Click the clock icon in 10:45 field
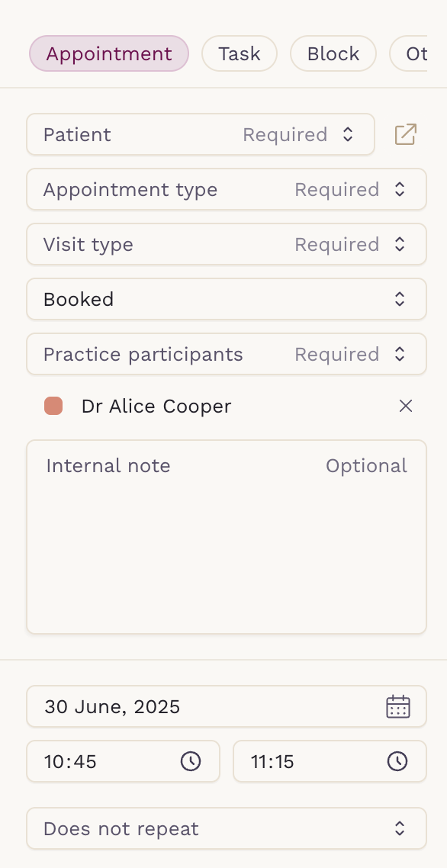This screenshot has height=868, width=447. (191, 761)
